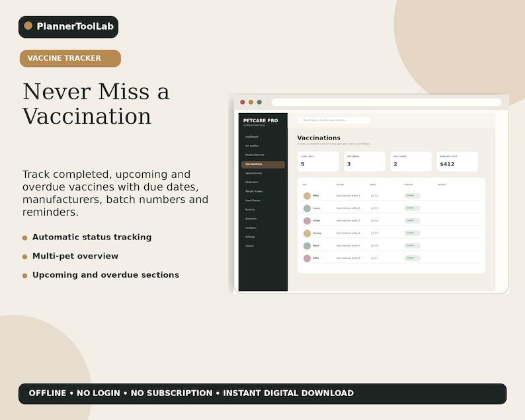Click "Vaccinations entry 2" detail cell

348,208
